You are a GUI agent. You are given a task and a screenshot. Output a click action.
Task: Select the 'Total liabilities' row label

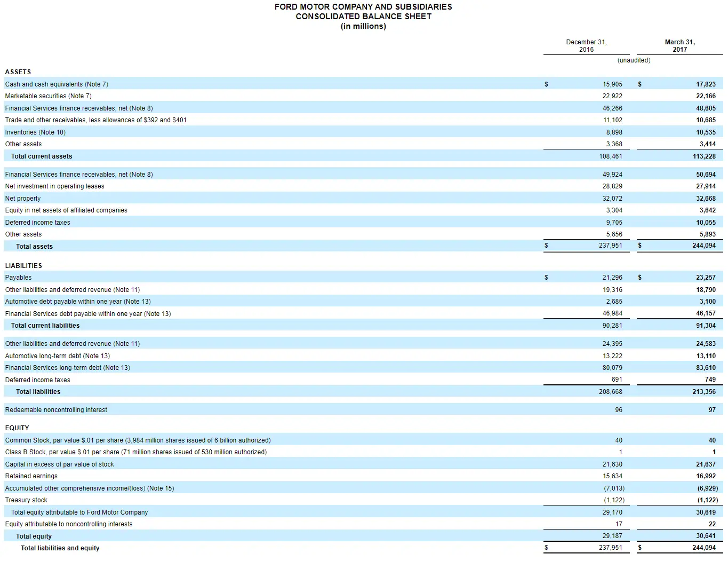(x=38, y=392)
